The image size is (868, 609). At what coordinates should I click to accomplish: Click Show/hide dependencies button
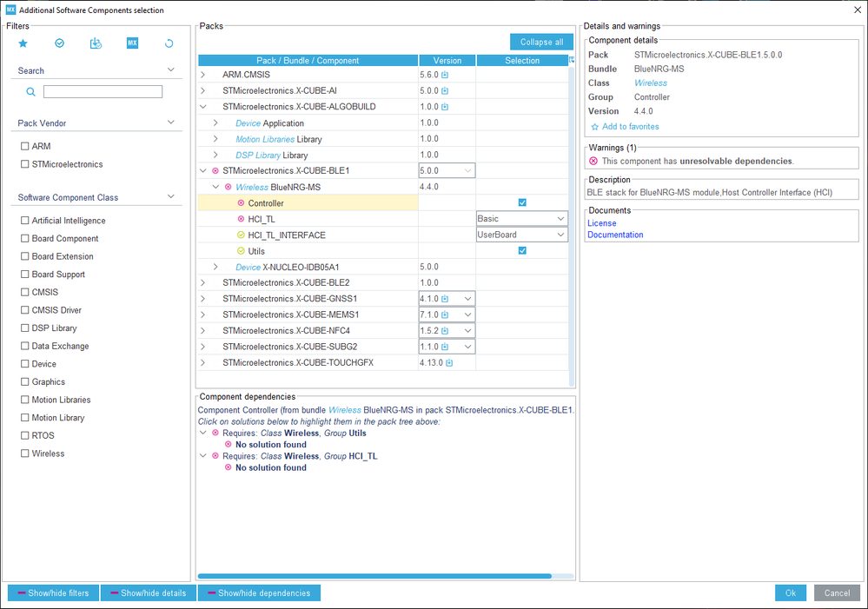(x=259, y=593)
